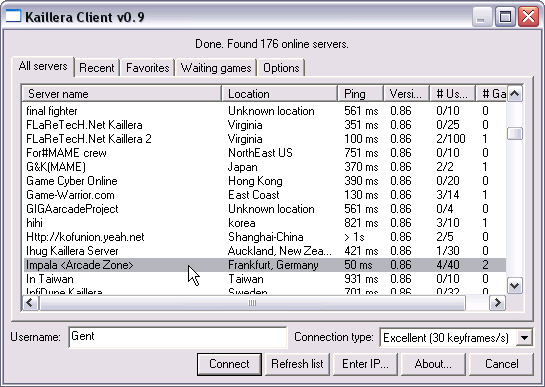Click the Connect button
This screenshot has width=545, height=387.
229,364
